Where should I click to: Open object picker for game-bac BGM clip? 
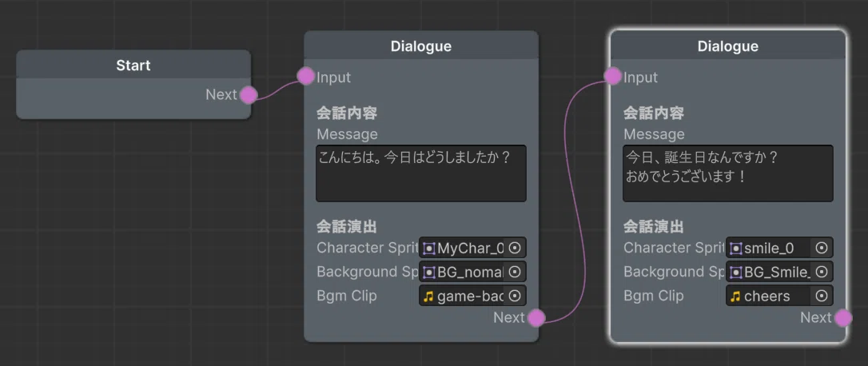pos(515,296)
